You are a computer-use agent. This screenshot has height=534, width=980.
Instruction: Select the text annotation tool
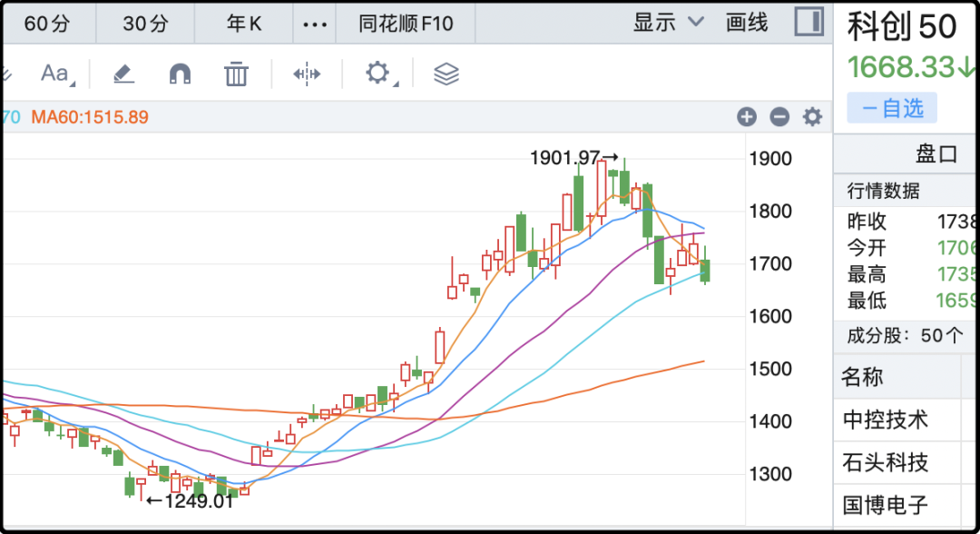(56, 74)
